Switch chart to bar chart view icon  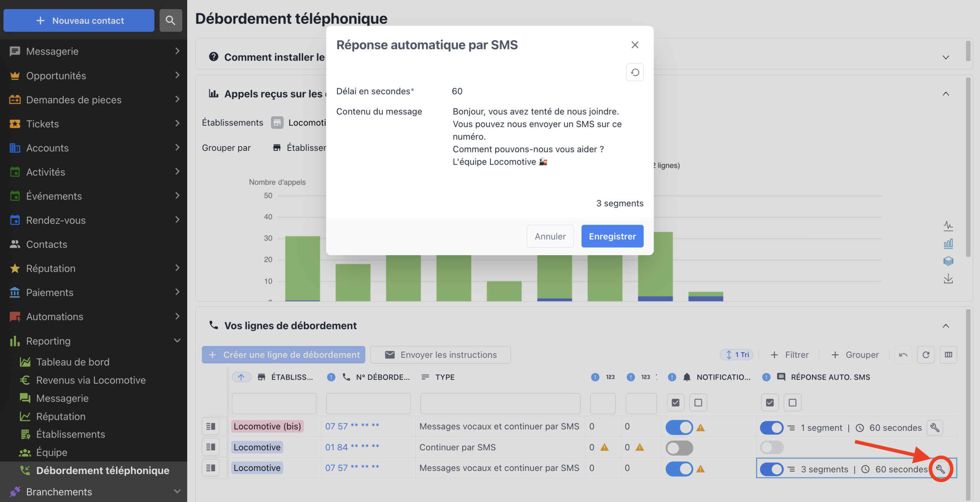click(948, 243)
